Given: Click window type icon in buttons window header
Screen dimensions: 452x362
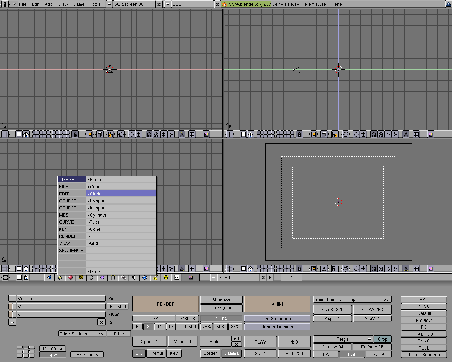Looking at the screenshot, I should tap(6, 277).
